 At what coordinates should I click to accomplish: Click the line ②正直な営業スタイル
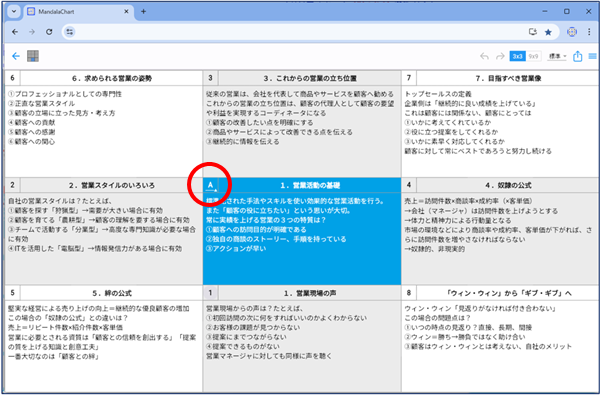41,104
